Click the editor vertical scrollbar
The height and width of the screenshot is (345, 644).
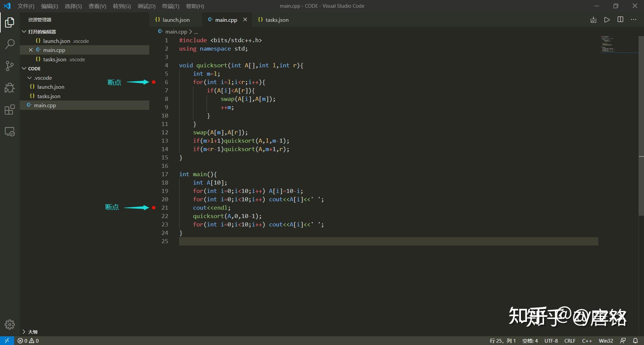coord(641,126)
